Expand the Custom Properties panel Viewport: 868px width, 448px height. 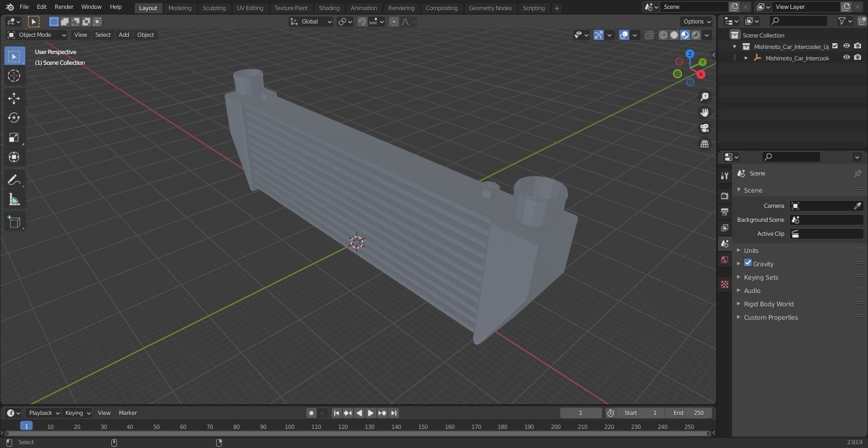click(x=771, y=317)
